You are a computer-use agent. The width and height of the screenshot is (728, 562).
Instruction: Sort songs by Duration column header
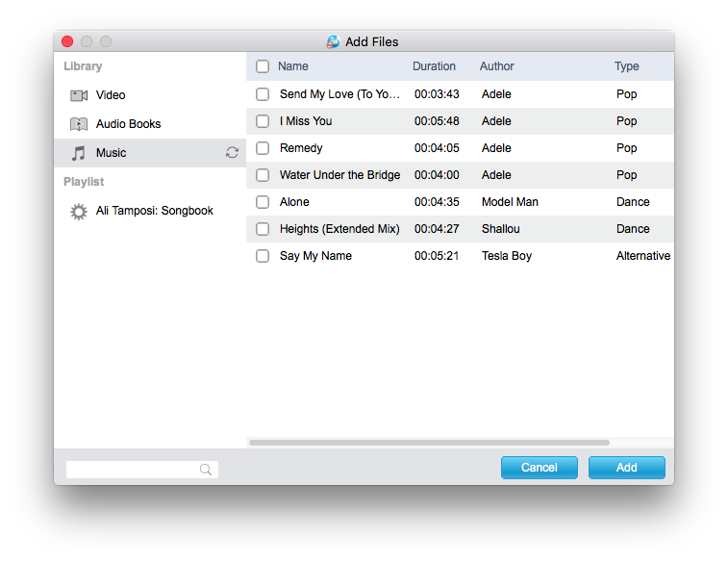pyautogui.click(x=434, y=66)
